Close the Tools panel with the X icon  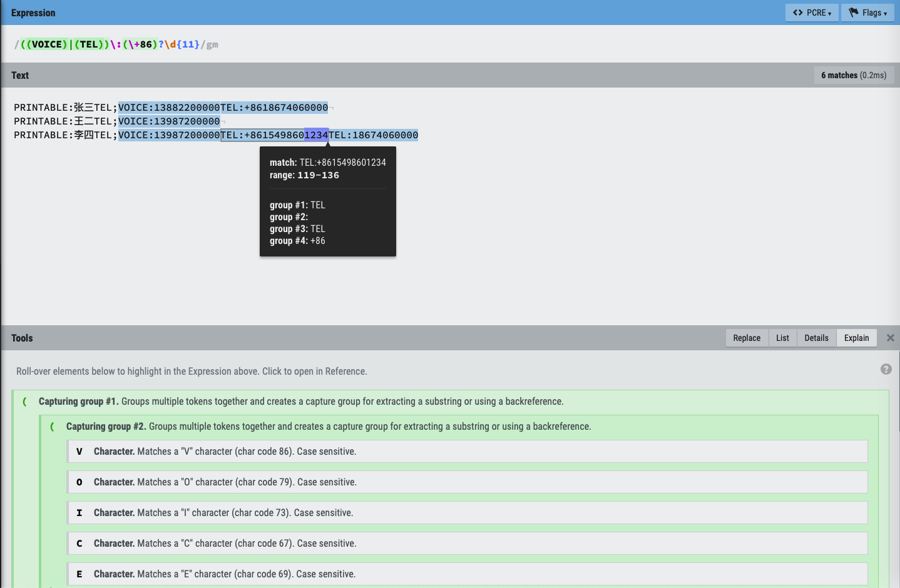[891, 338]
